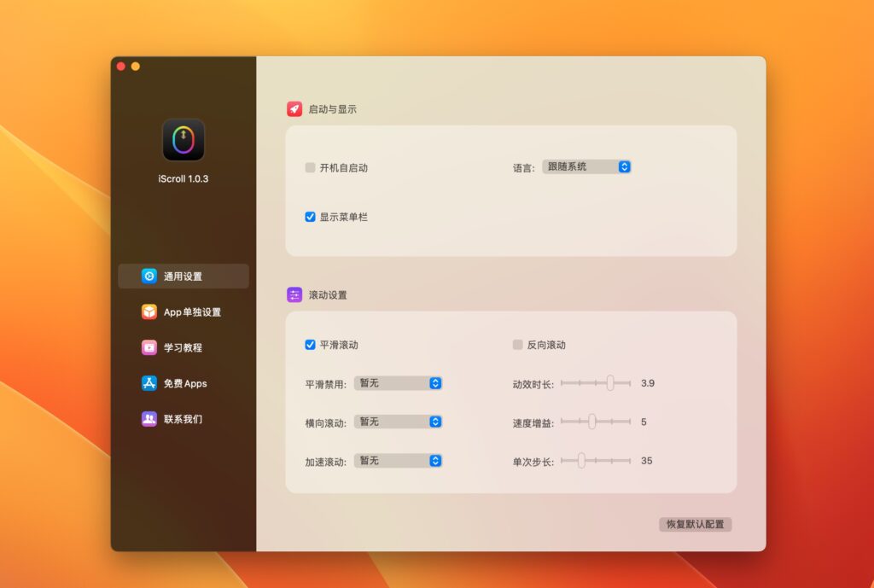Click the iScroll app logo
The height and width of the screenshot is (588, 874).
point(182,139)
